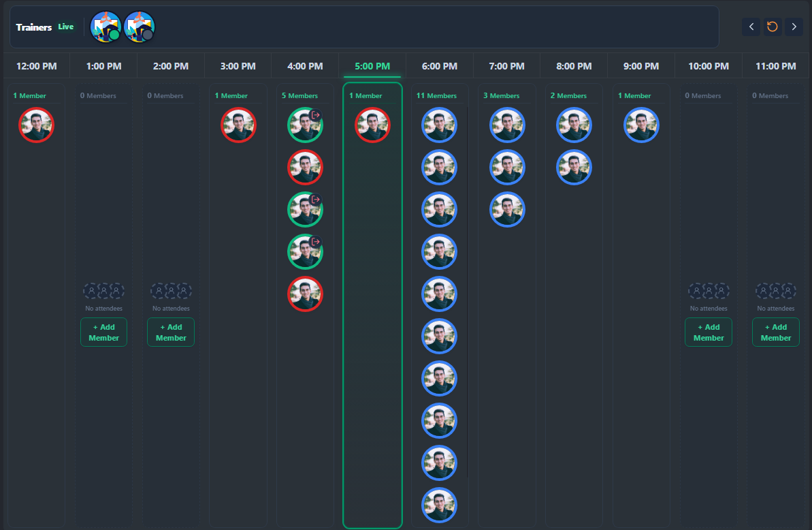
Task: Open the second 4:00 PM member avatar
Action: point(305,168)
